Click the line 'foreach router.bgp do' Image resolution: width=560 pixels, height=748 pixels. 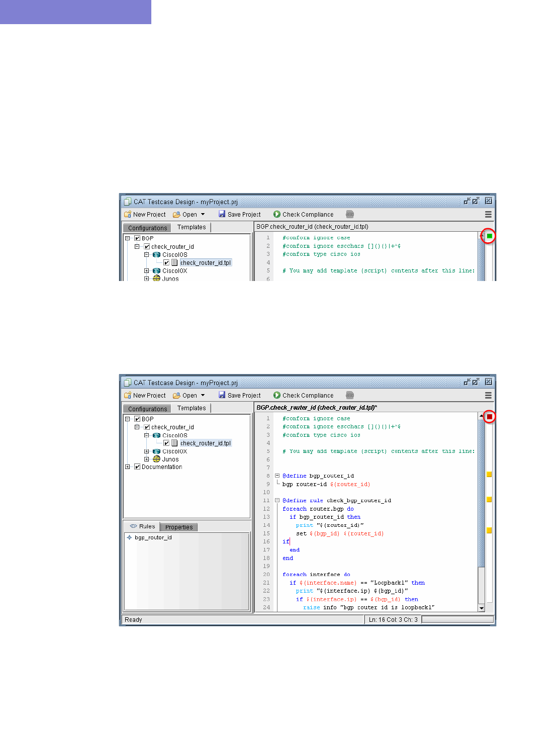(318, 509)
